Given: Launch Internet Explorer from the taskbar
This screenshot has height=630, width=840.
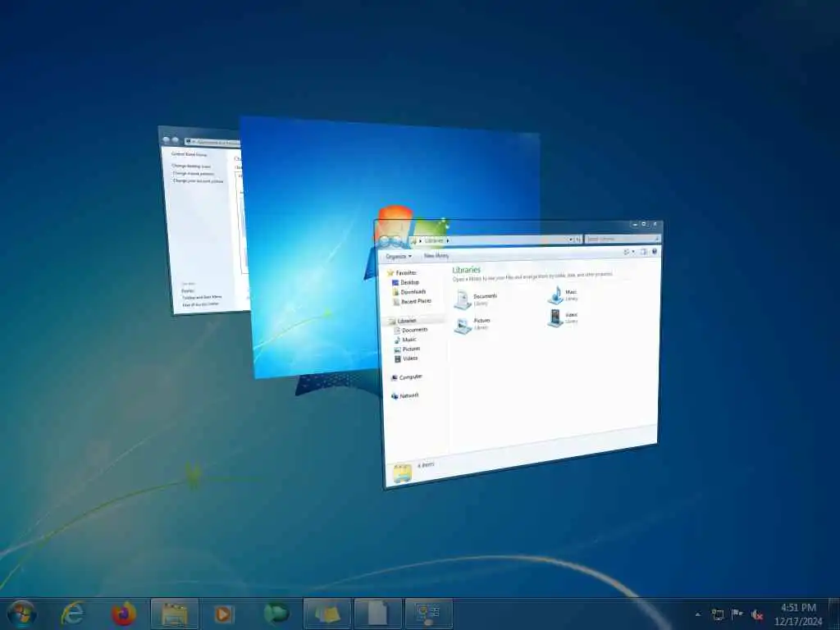Looking at the screenshot, I should [72, 614].
